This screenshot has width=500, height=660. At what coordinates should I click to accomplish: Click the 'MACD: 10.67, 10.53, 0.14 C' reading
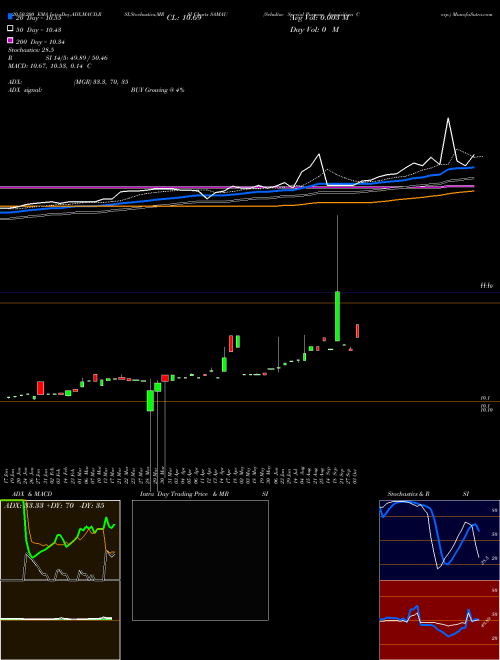(x=50, y=66)
